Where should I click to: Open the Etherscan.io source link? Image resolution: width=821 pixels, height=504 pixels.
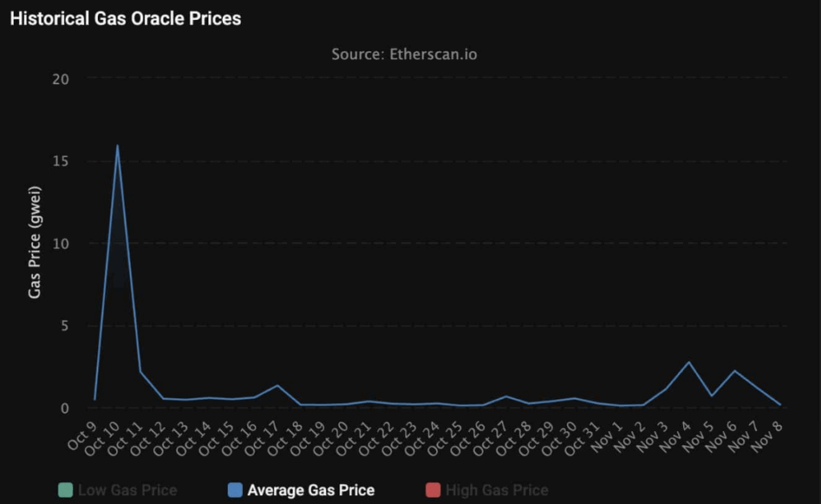tap(433, 54)
